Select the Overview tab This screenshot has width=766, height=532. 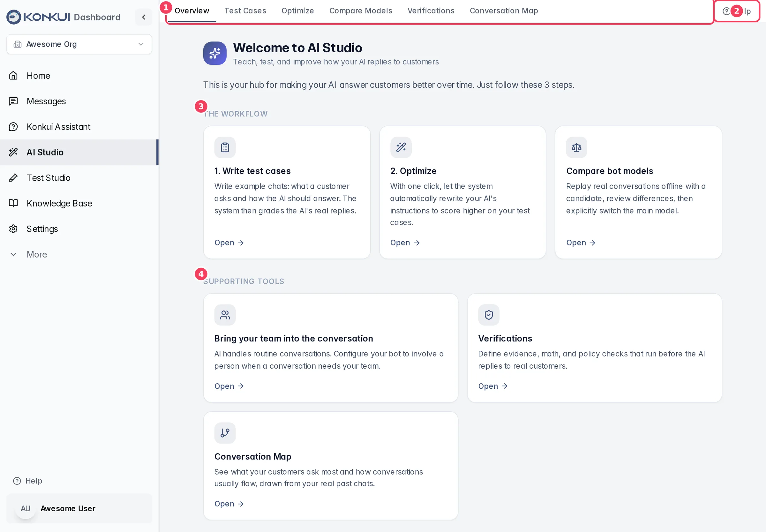[x=192, y=11]
